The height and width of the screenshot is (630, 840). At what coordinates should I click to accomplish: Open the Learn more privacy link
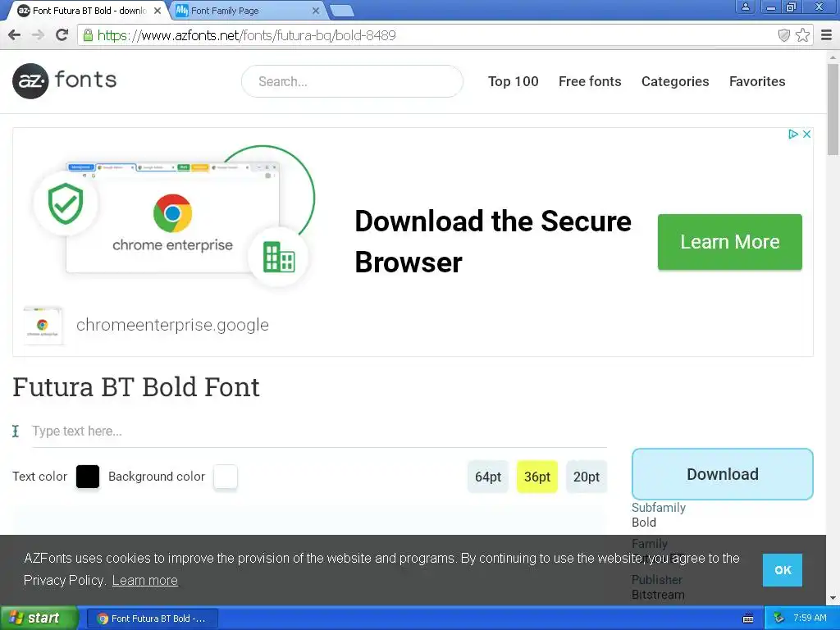144,580
